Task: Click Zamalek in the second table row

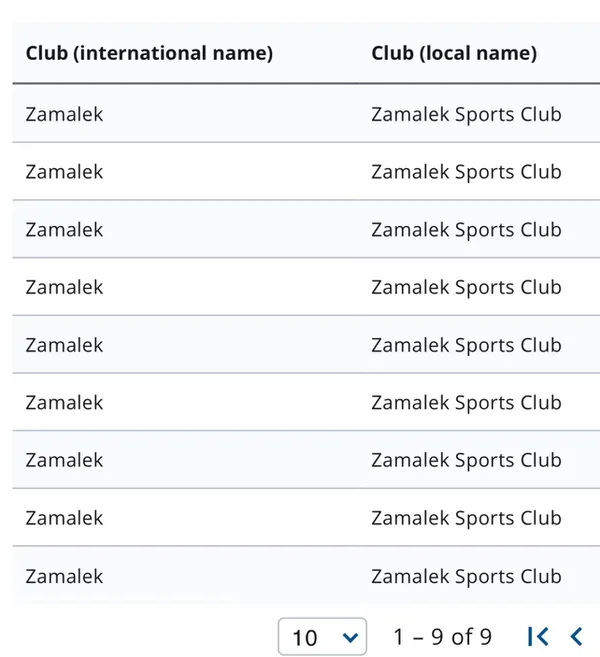Action: click(x=64, y=172)
